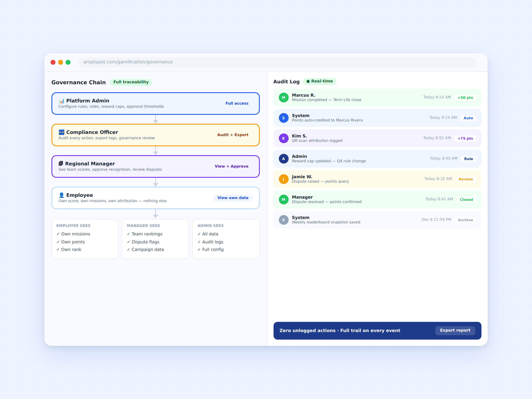Click 'Own missions' list item
This screenshot has width=532, height=399.
[73, 234]
